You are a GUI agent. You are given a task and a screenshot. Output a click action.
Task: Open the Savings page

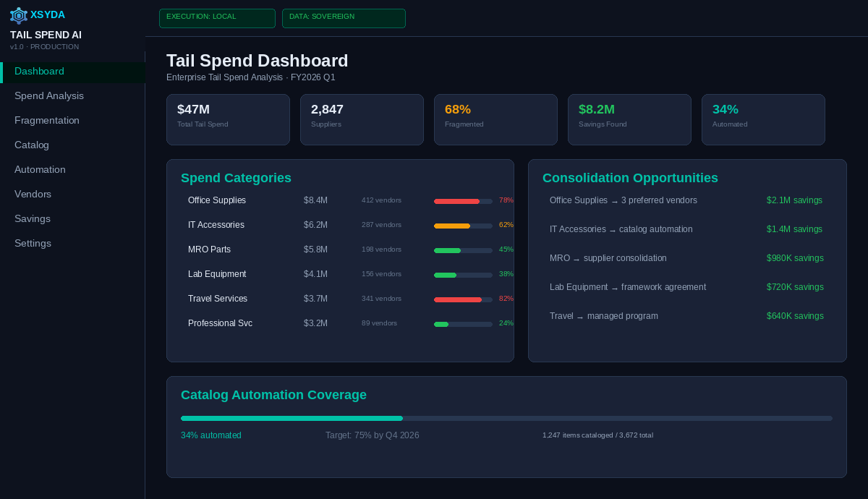[32, 218]
